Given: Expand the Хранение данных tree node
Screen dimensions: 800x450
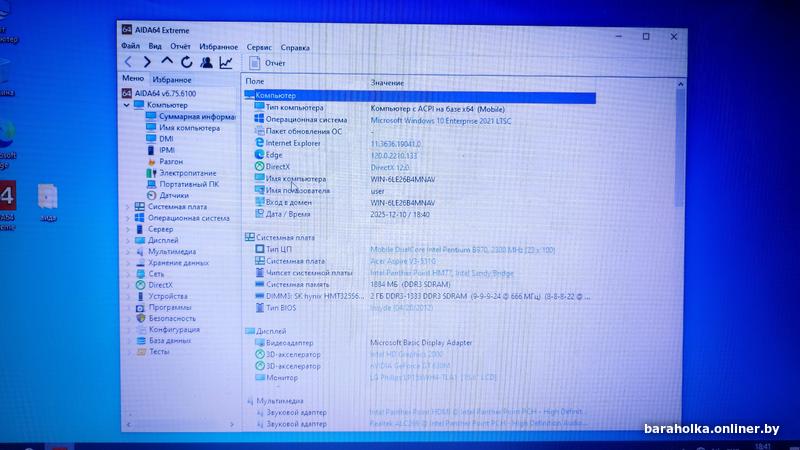Looking at the screenshot, I should pos(128,263).
